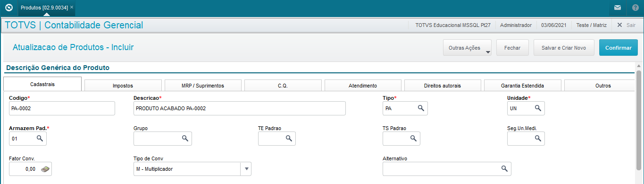Switch to the Cadastrais tab
The height and width of the screenshot is (184, 644).
(x=42, y=84)
